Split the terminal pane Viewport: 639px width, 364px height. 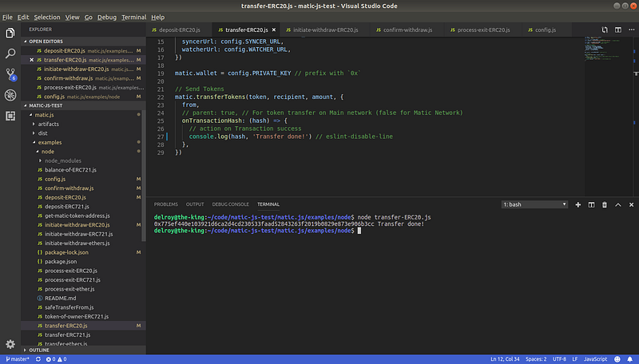tap(590, 204)
